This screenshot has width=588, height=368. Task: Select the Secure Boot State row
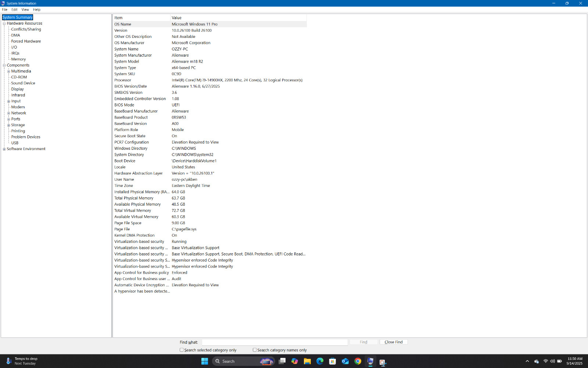[210, 136]
